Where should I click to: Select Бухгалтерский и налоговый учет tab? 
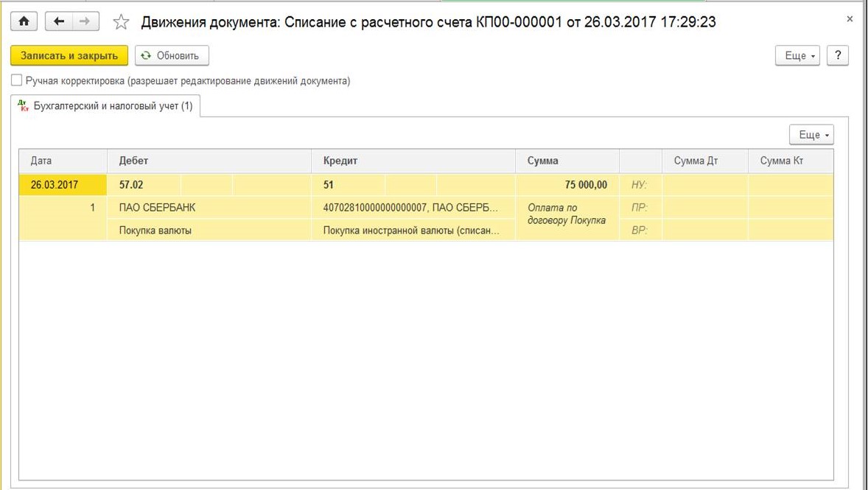pos(105,106)
